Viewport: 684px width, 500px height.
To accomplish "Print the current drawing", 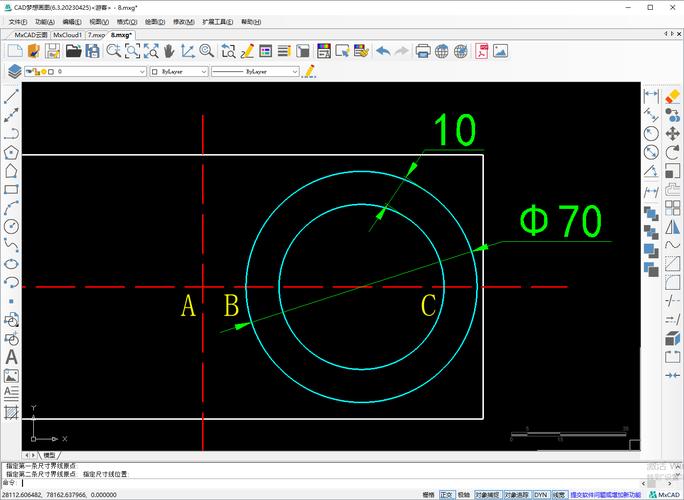I will (x=423, y=51).
